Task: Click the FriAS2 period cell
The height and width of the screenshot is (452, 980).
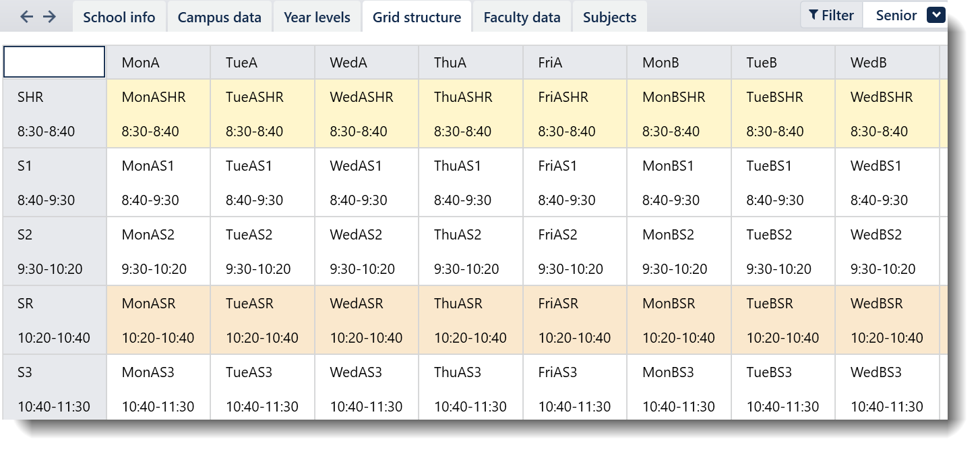Action: click(x=574, y=251)
